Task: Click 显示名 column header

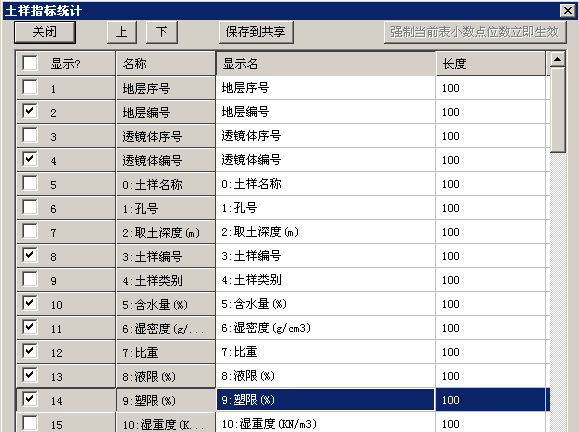Action: click(326, 64)
